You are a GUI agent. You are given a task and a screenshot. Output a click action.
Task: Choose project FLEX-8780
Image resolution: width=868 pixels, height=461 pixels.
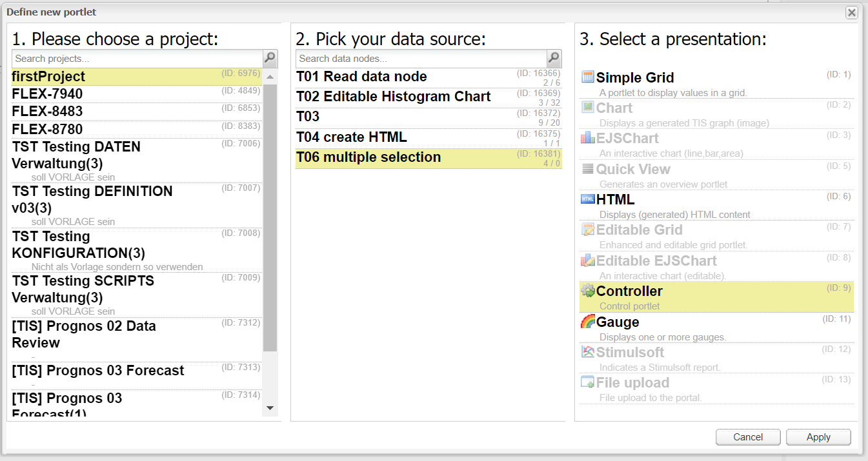point(137,129)
